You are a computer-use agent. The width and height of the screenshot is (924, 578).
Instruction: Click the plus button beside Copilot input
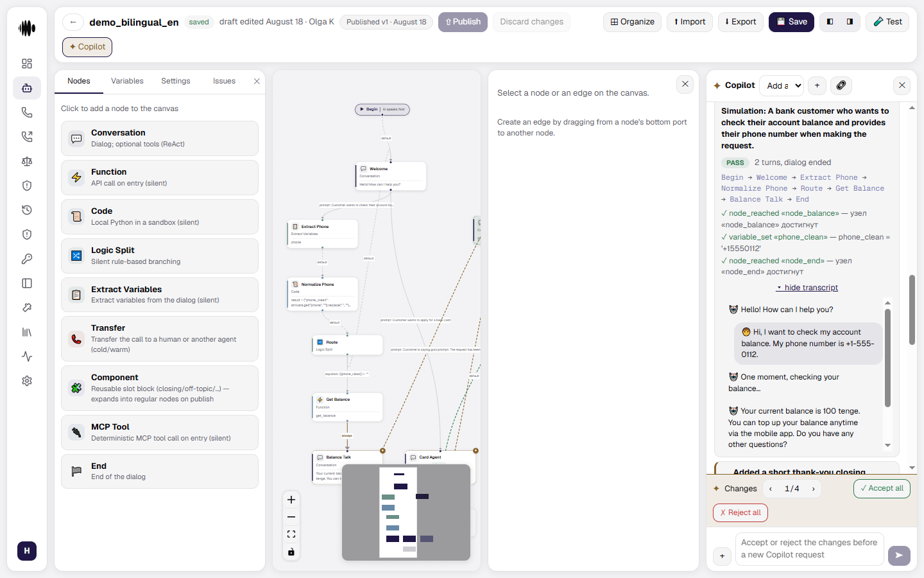[723, 556]
